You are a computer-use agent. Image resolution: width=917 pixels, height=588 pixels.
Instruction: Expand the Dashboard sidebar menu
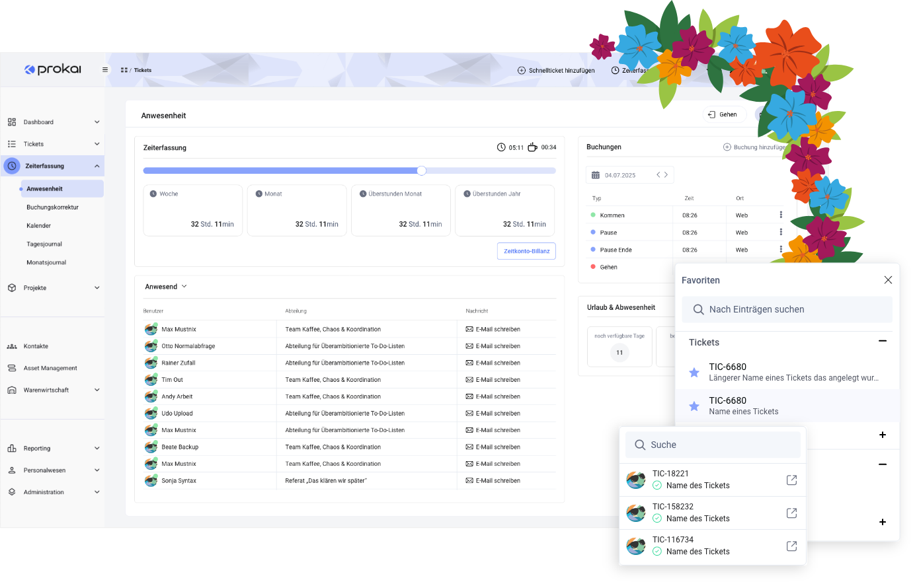click(97, 122)
